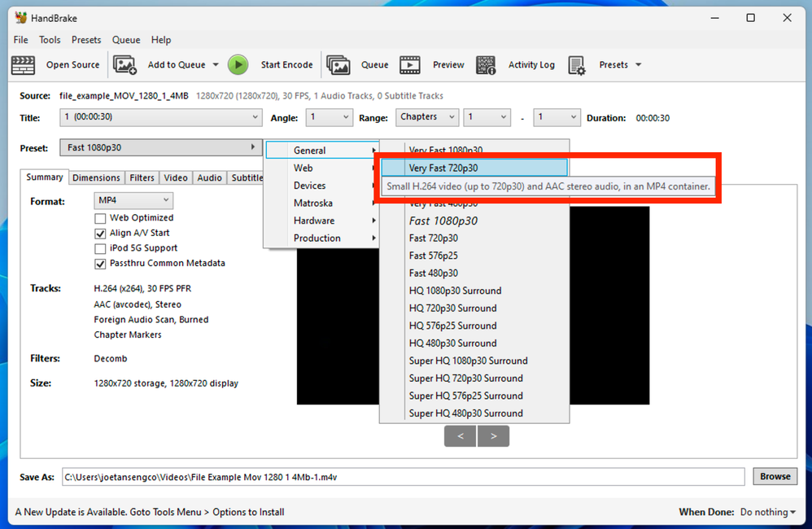Switch to the Audio tab

(x=209, y=177)
